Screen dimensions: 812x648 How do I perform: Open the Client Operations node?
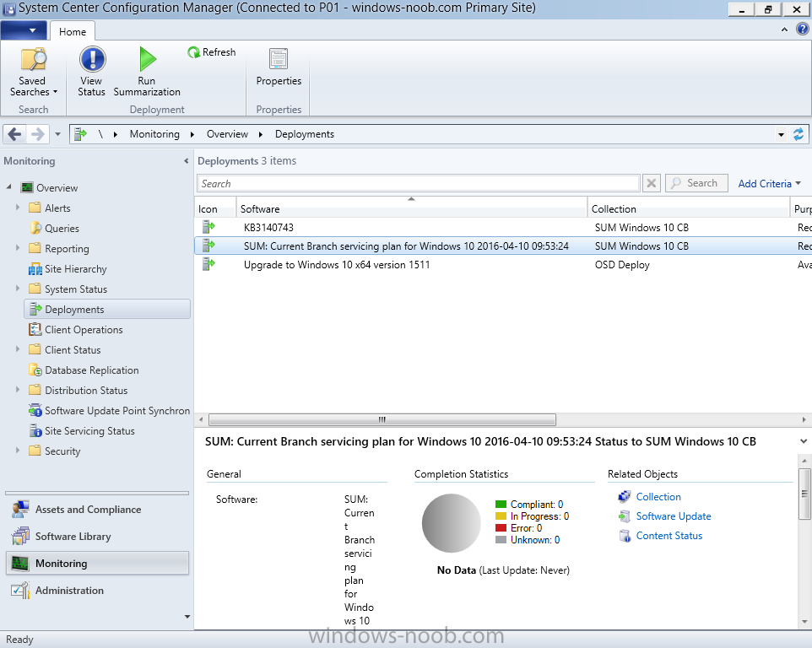84,330
